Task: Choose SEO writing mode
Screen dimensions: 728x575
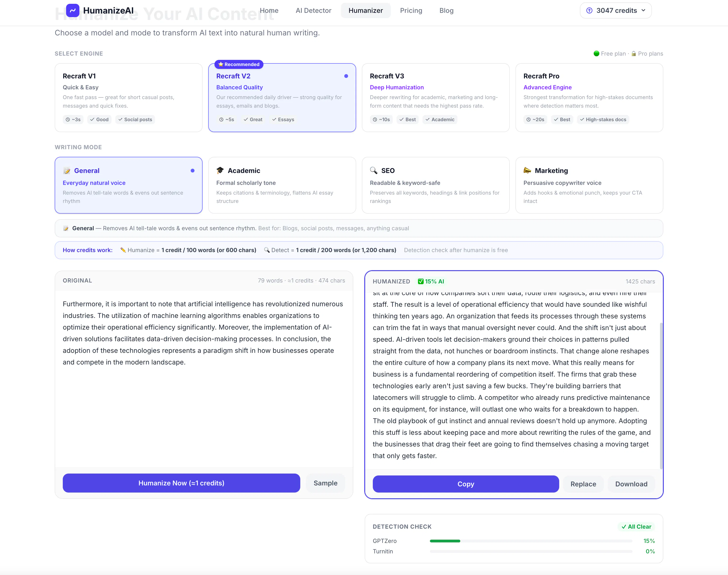Action: pos(436,185)
